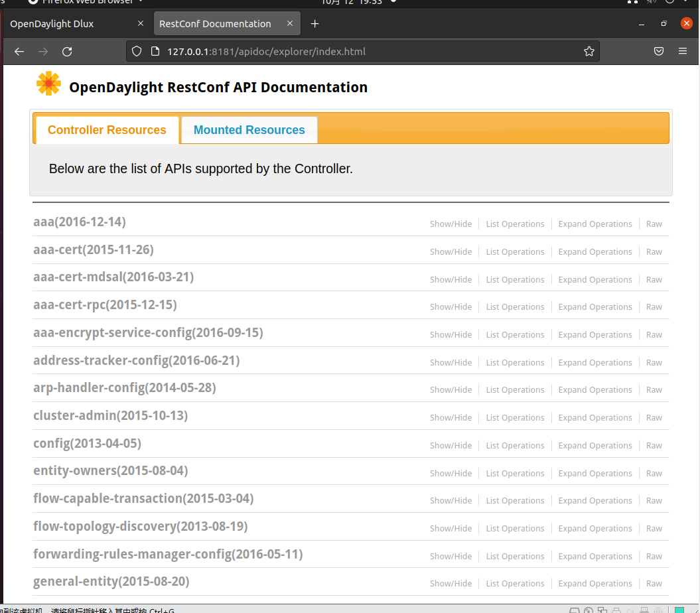Click Expand Operations for cluster-admin row
The image size is (700, 613).
[595, 417]
